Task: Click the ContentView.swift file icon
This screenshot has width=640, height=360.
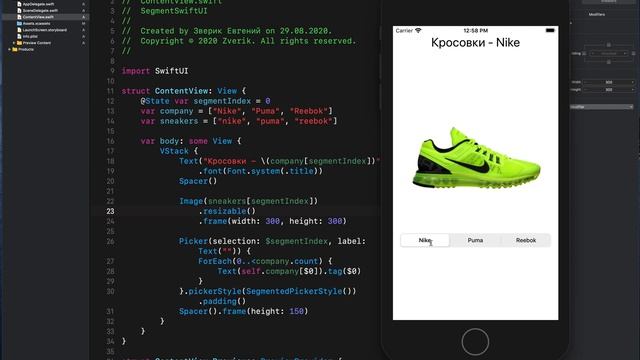Action: pyautogui.click(x=19, y=17)
